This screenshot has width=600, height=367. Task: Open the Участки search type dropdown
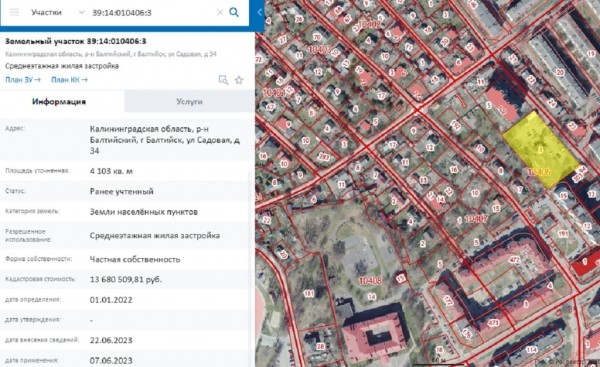click(x=57, y=12)
